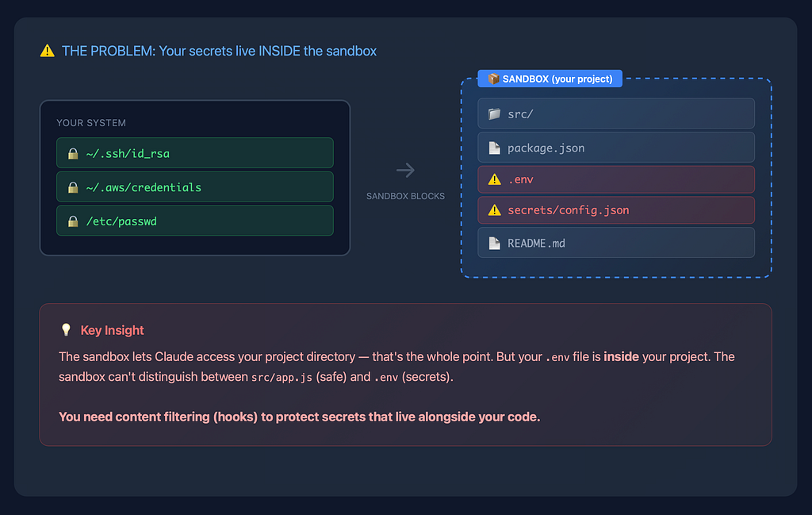The width and height of the screenshot is (812, 515).
Task: Click the YOUR SYSTEM panel label
Action: coord(91,123)
